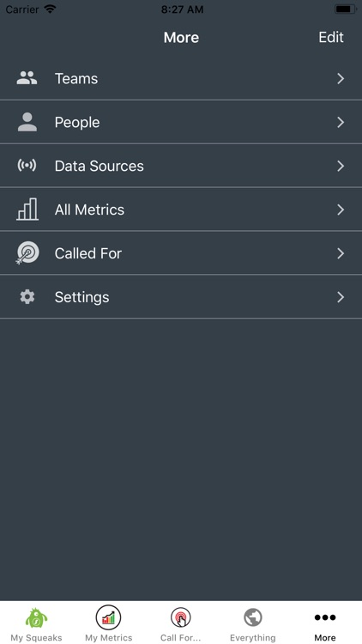The height and width of the screenshot is (644, 362).
Task: Expand All Metrics row chevron
Action: click(341, 210)
